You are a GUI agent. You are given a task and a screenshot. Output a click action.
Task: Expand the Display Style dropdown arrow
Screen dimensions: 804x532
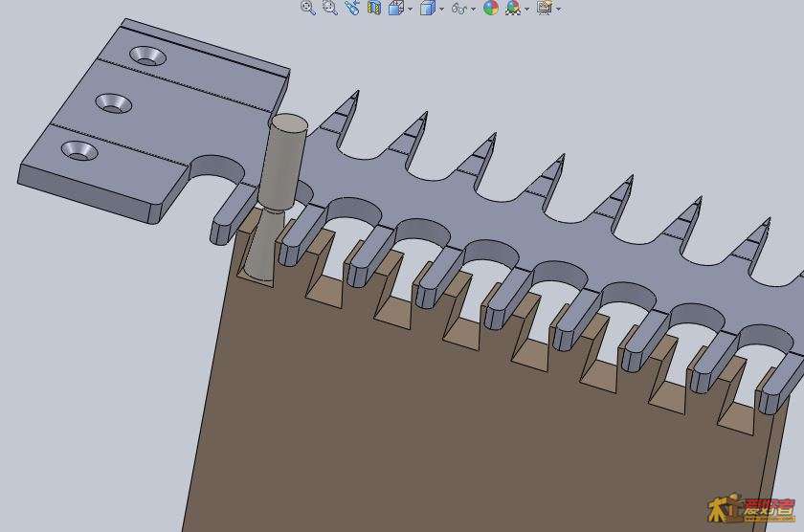click(x=441, y=9)
